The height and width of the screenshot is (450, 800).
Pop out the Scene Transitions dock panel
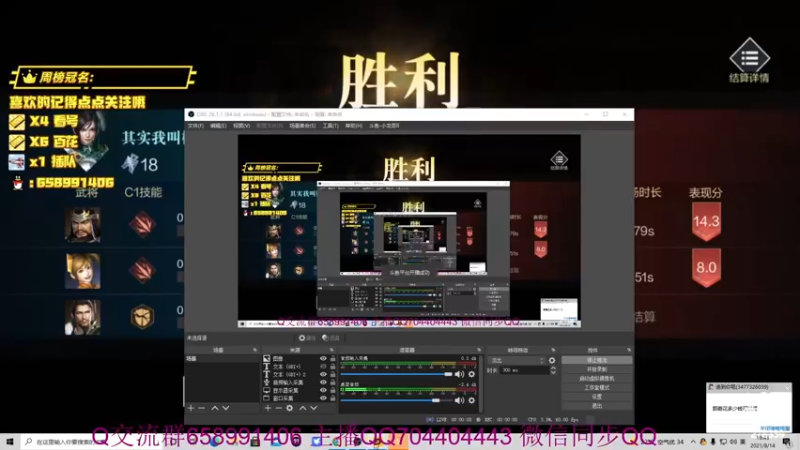tap(553, 350)
